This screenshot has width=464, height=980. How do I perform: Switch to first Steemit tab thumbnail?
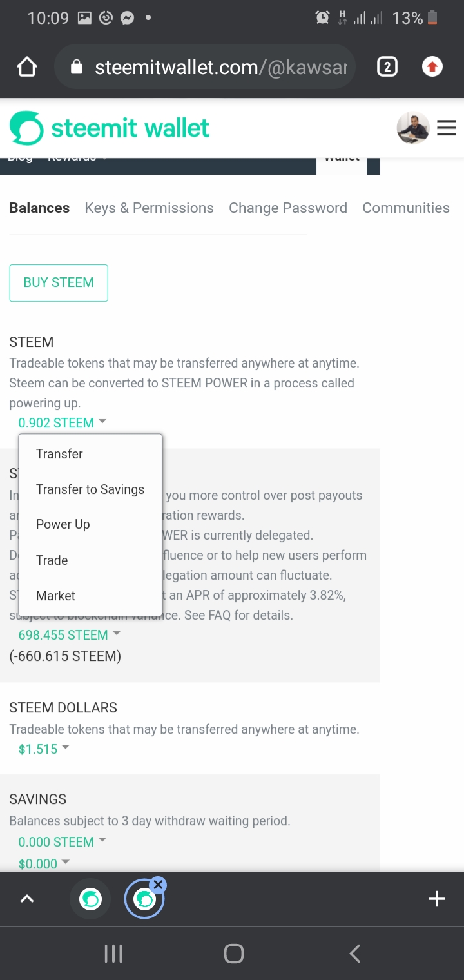[x=91, y=899]
